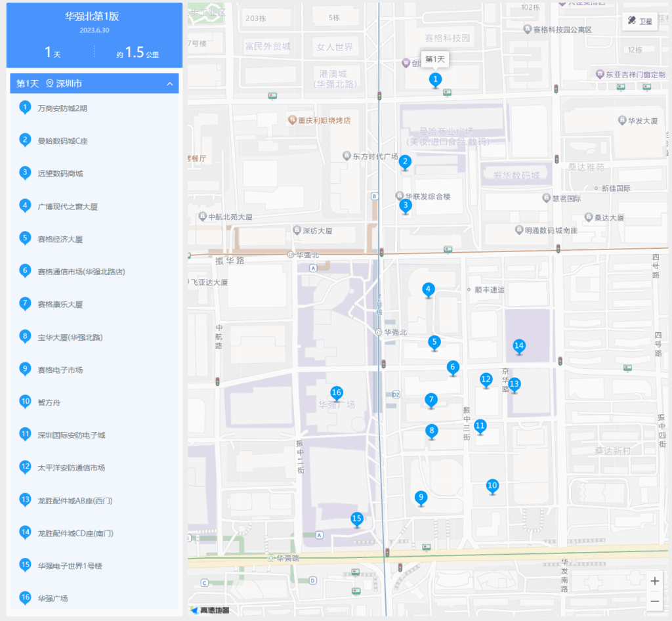
Task: Select 赛格通信市场(华强北路店) in the list
Action: 94,272
